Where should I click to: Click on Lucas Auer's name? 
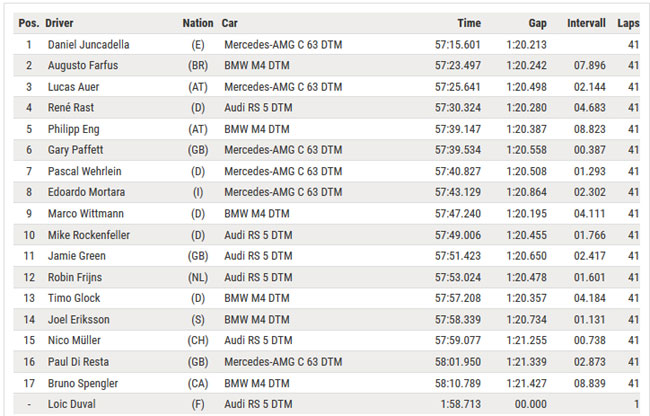coord(73,87)
